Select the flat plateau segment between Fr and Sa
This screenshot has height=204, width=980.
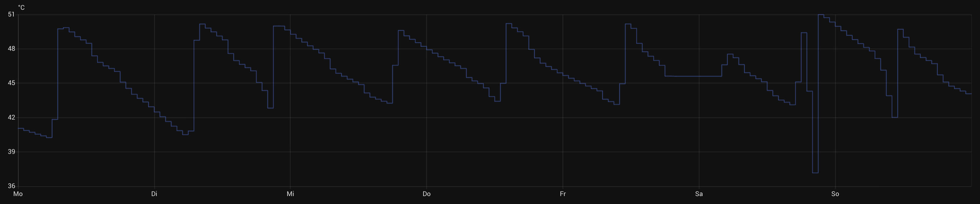[692, 76]
